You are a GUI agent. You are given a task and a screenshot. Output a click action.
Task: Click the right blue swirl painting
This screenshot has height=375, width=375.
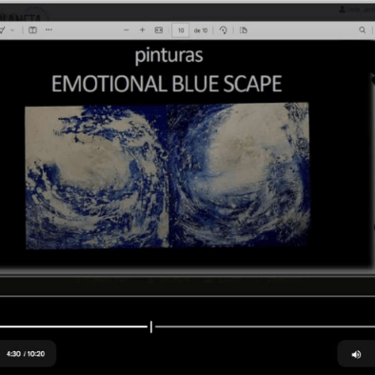pyautogui.click(x=238, y=175)
